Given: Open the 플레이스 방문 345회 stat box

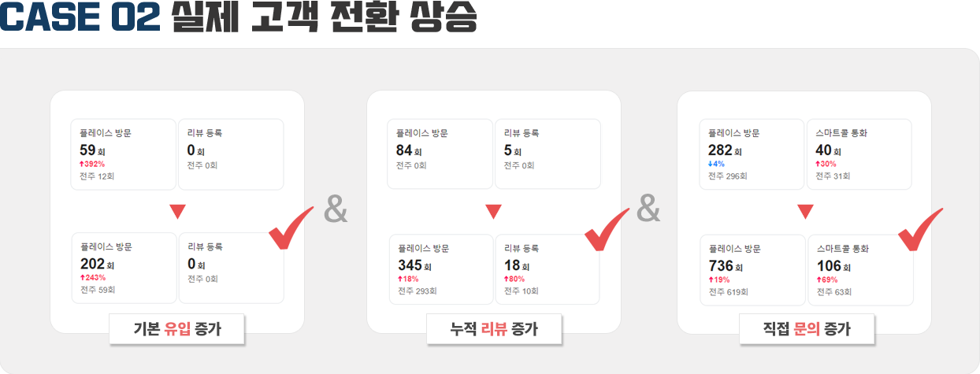Looking at the screenshot, I should coord(442,269).
